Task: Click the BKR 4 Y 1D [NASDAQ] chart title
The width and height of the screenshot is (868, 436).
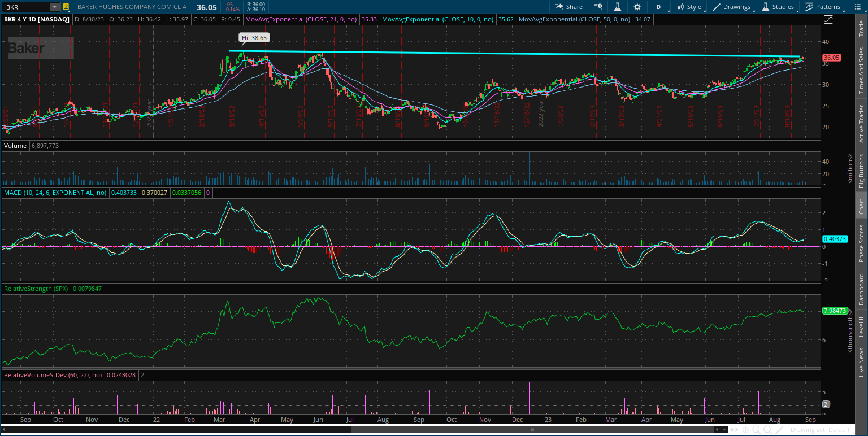Action: coord(37,19)
